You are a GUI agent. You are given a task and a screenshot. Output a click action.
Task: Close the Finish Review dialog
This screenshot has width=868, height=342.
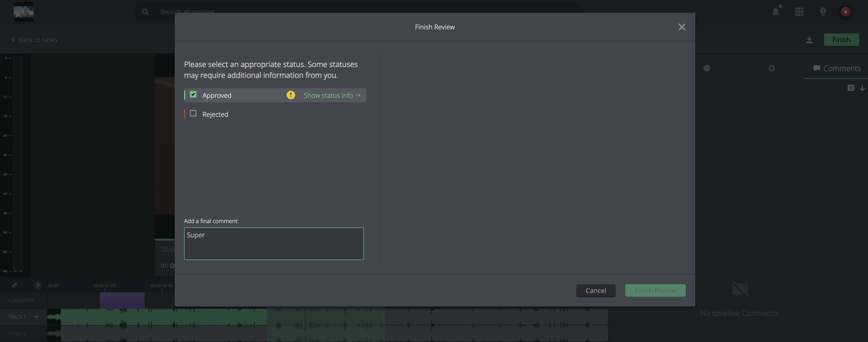click(x=682, y=27)
